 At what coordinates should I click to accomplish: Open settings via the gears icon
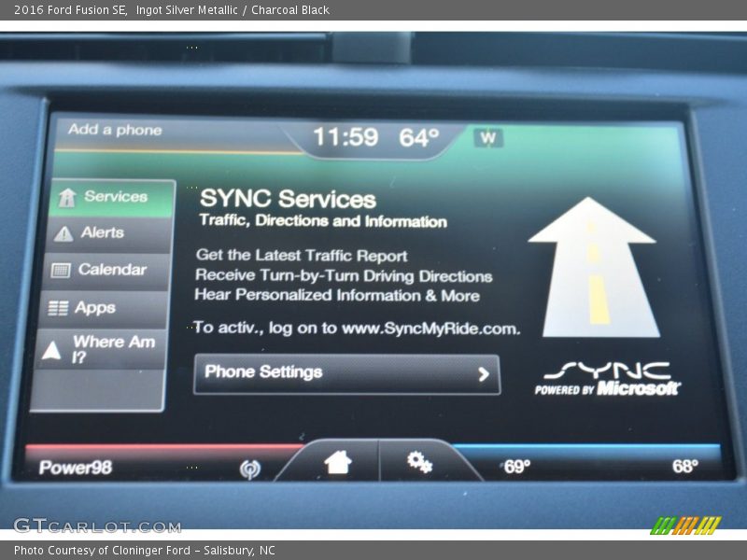pyautogui.click(x=419, y=462)
